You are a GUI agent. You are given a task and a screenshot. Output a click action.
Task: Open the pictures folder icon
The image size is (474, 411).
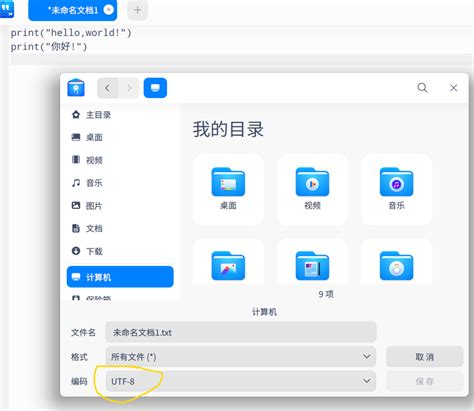(x=228, y=266)
